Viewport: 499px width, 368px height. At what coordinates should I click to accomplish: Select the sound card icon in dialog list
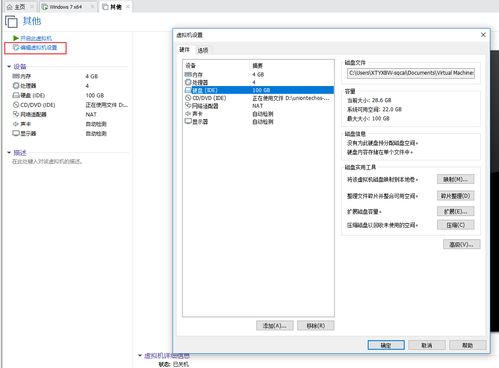(x=188, y=114)
